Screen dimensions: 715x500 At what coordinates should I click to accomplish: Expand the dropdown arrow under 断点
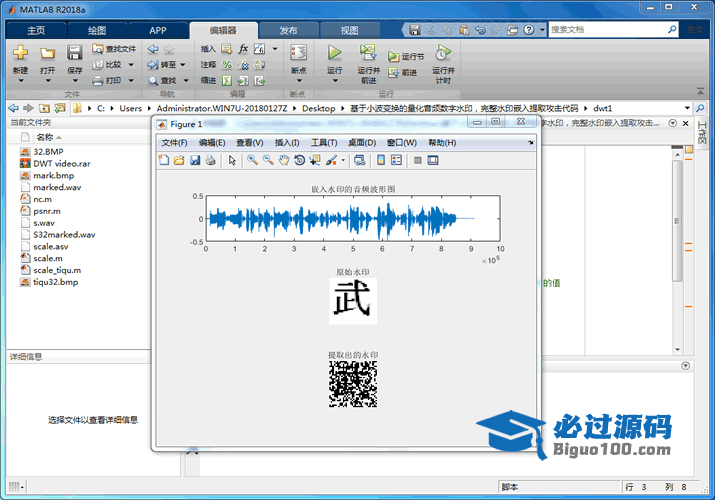coord(299,81)
